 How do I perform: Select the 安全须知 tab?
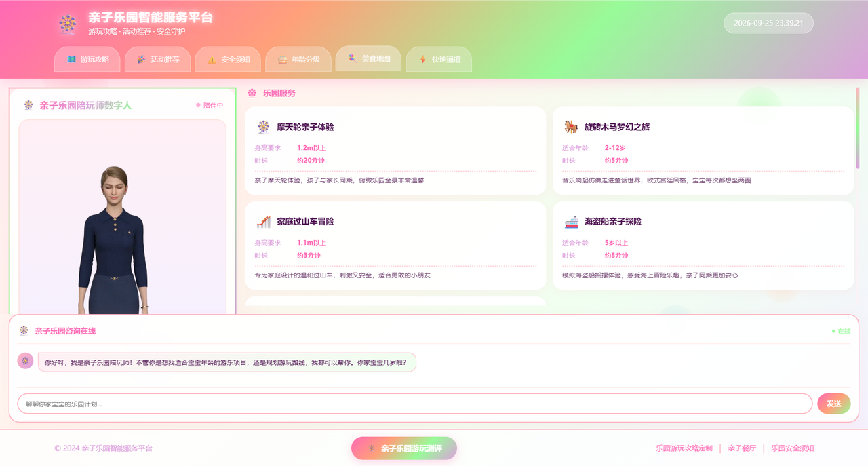(x=228, y=60)
